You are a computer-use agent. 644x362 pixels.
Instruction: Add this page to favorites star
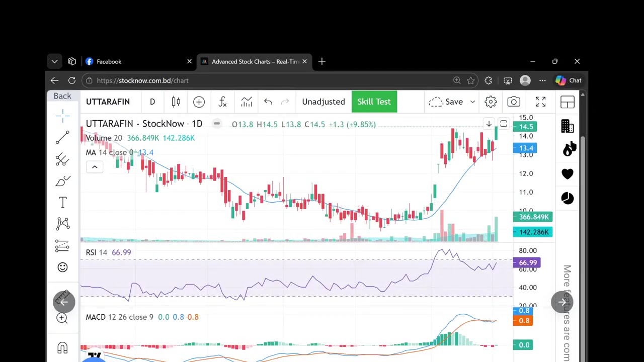pyautogui.click(x=471, y=80)
